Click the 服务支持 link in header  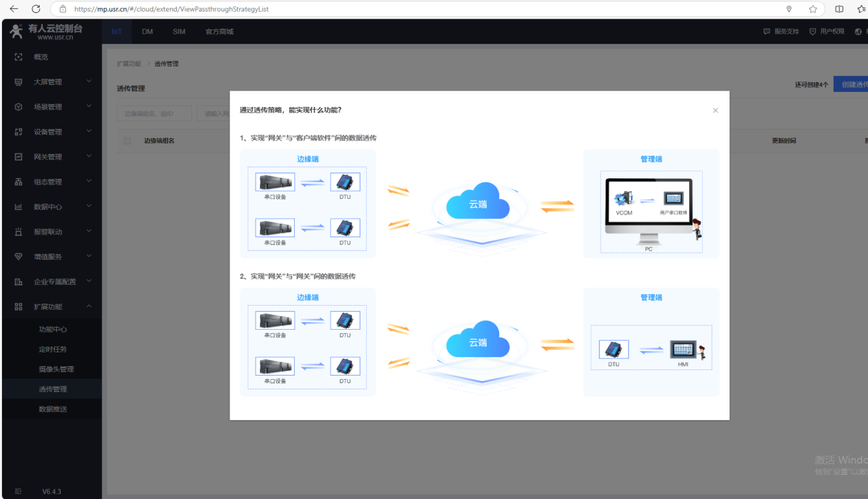782,32
